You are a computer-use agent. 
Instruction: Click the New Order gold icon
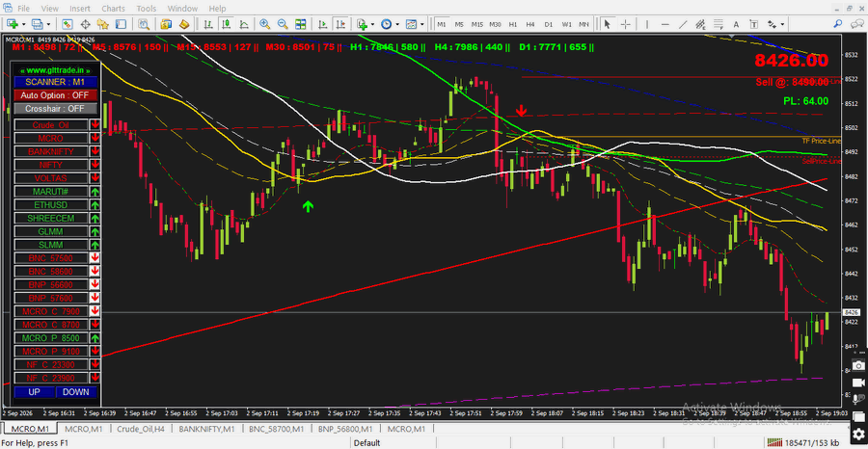coord(166,24)
